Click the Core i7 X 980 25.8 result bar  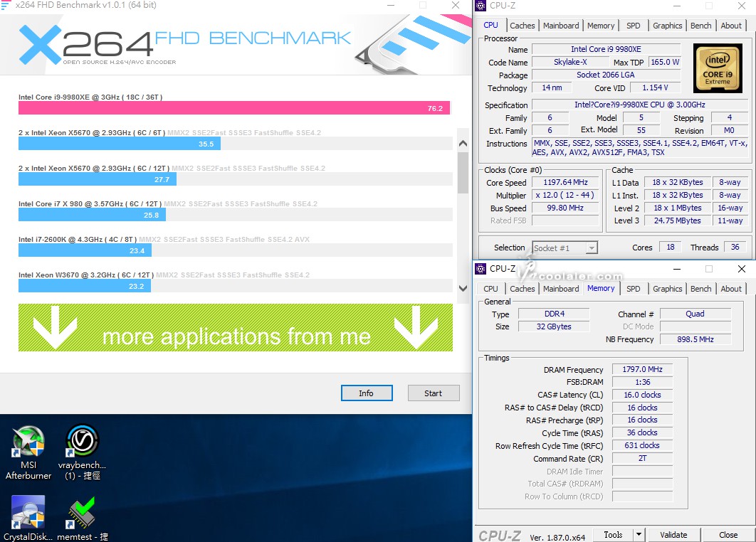click(92, 215)
